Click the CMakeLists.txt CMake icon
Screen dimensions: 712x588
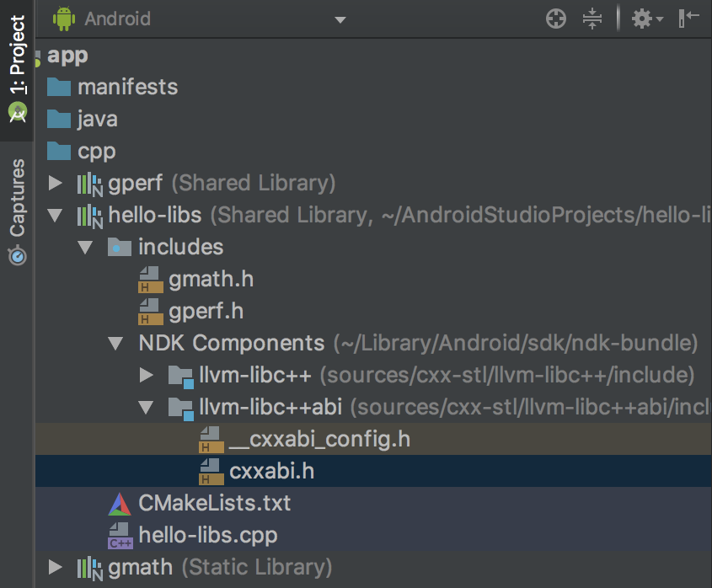point(120,504)
